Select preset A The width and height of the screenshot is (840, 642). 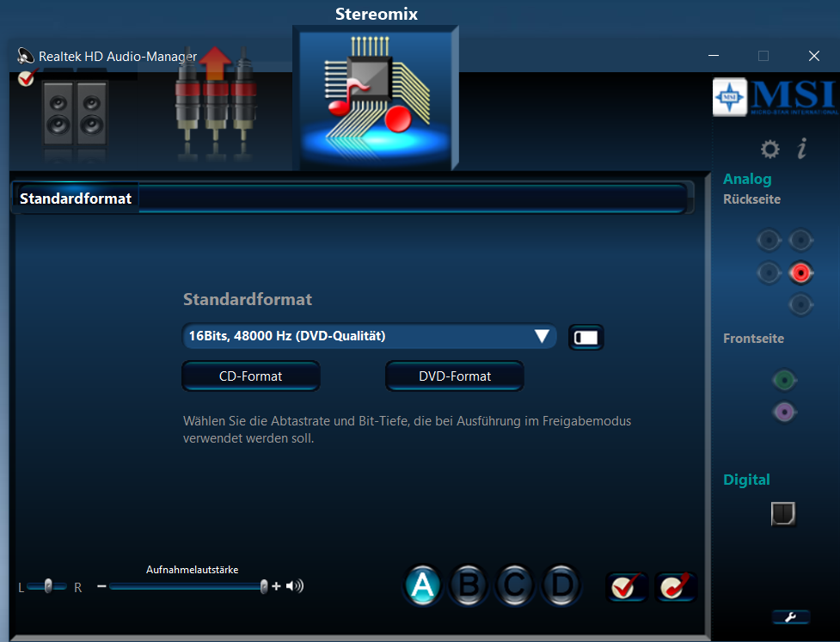click(x=423, y=585)
